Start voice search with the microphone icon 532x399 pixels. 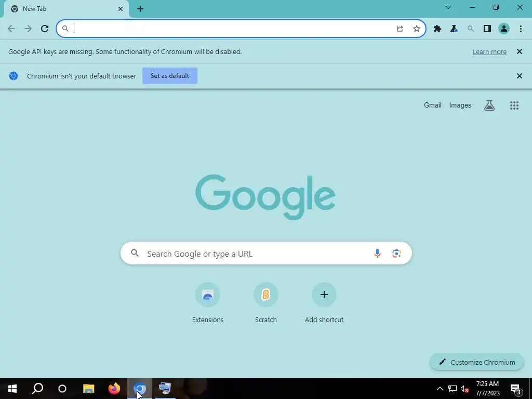pyautogui.click(x=377, y=253)
